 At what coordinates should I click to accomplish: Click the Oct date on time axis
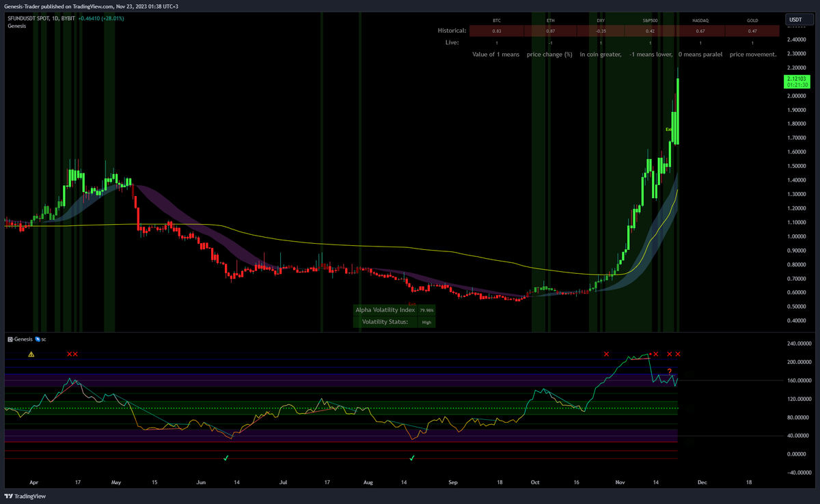click(x=535, y=482)
